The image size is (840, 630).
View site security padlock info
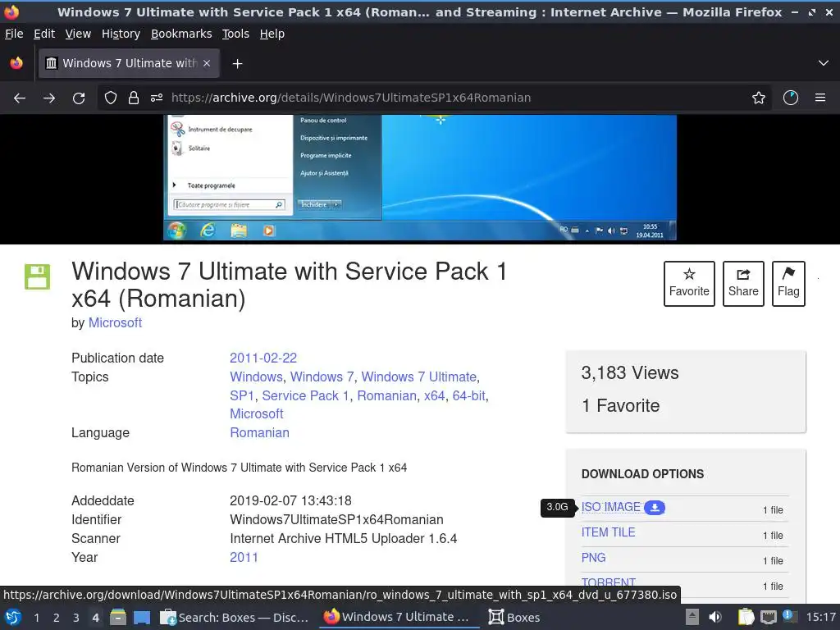click(134, 98)
